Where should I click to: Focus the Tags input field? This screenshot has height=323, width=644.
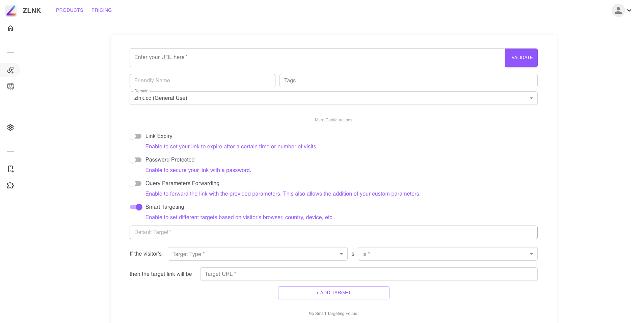(408, 81)
